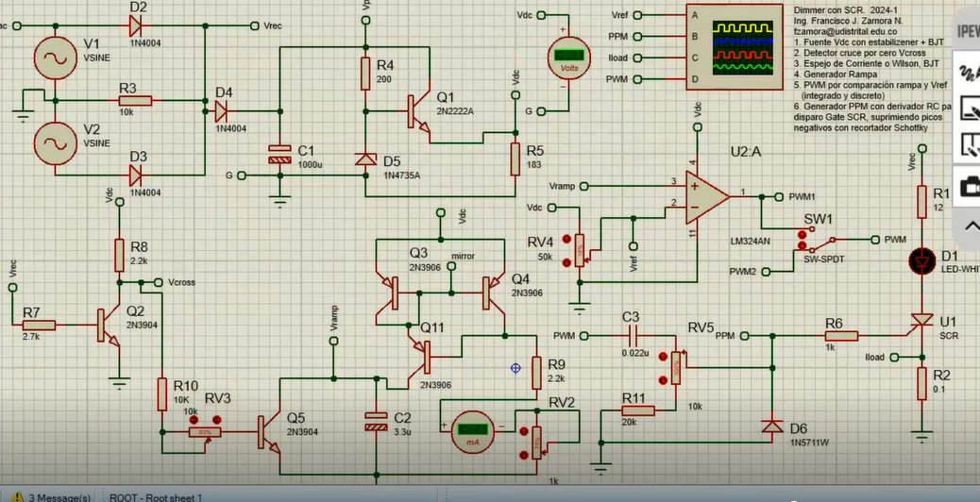Click the lower red actuator of RV4
This screenshot has width=980, height=502.
pyautogui.click(x=566, y=263)
